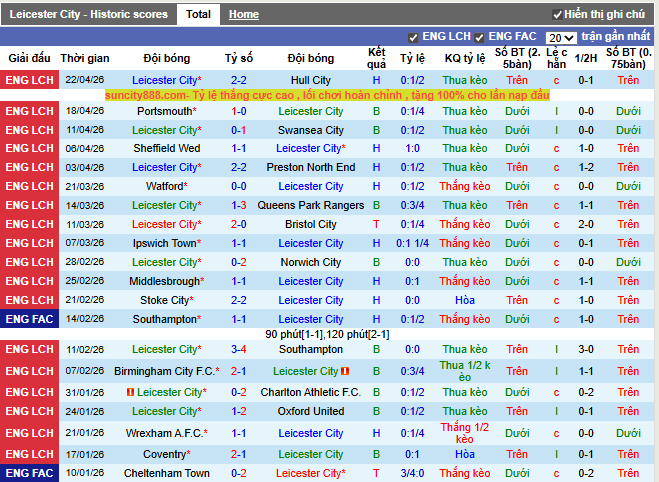Open the recent matches count dropdown
The height and width of the screenshot is (482, 659).
[561, 37]
